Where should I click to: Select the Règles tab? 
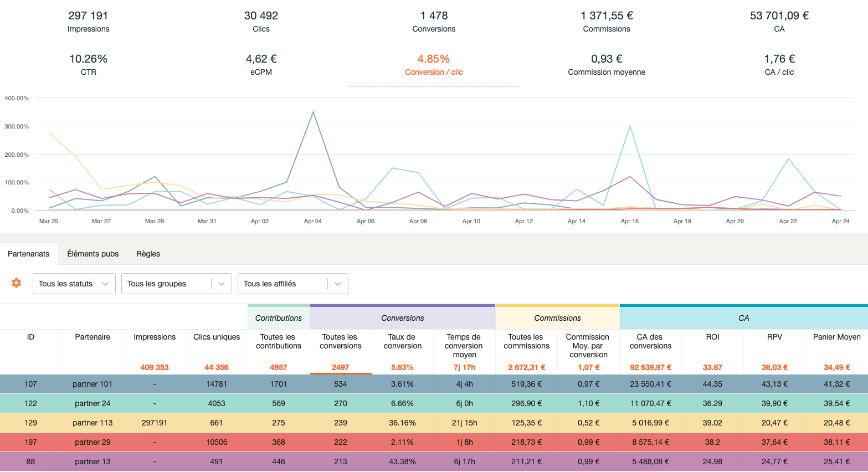[x=148, y=254]
